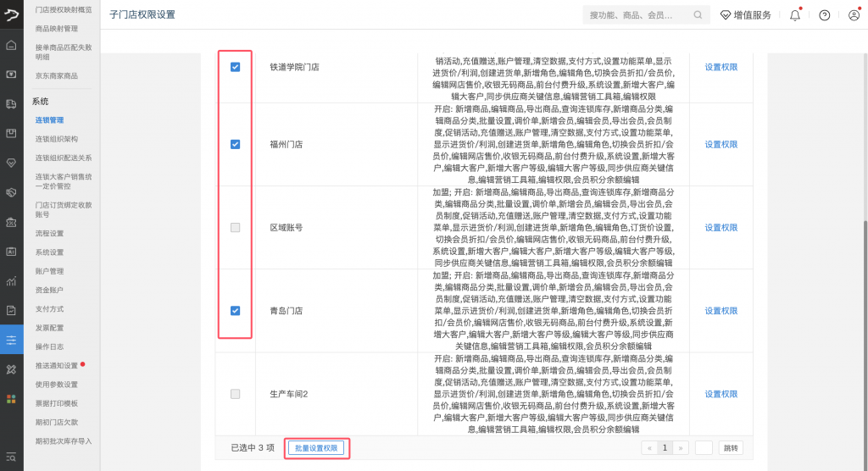Uncheck the 福州门店 checkbox

point(235,144)
